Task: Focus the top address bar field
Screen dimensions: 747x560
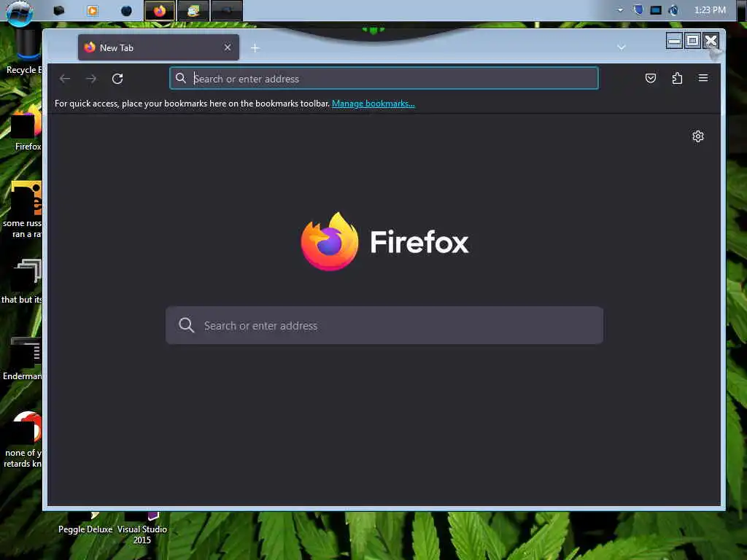Action: (384, 78)
